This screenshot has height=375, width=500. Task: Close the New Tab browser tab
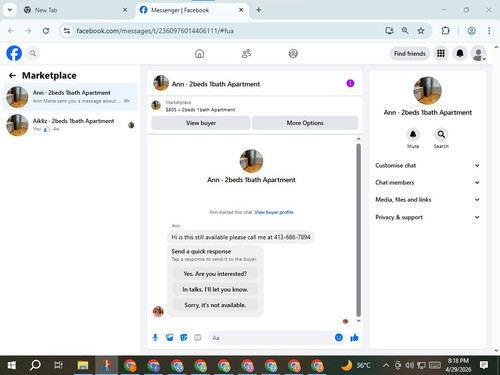125,10
